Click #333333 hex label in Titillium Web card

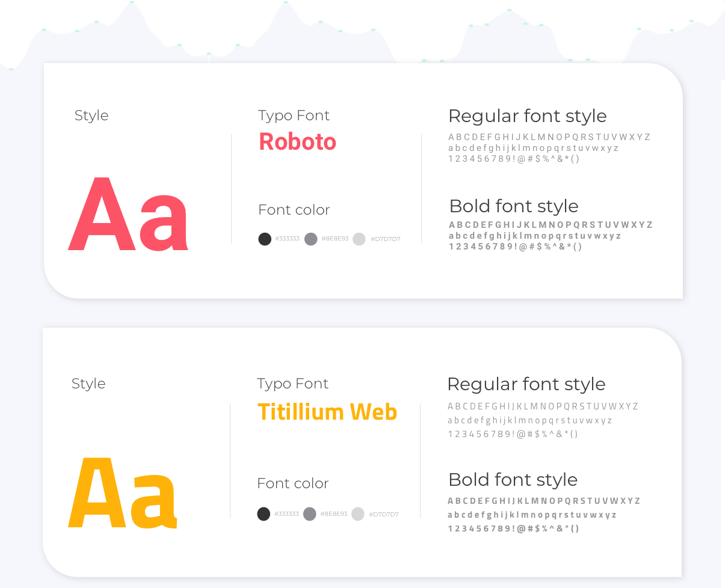click(286, 514)
